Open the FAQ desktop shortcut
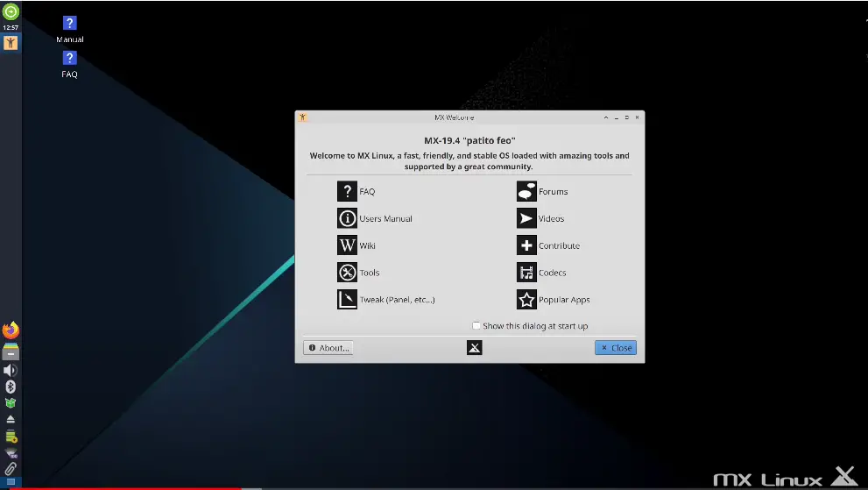Screen dimensions: 868x490 click(70, 64)
